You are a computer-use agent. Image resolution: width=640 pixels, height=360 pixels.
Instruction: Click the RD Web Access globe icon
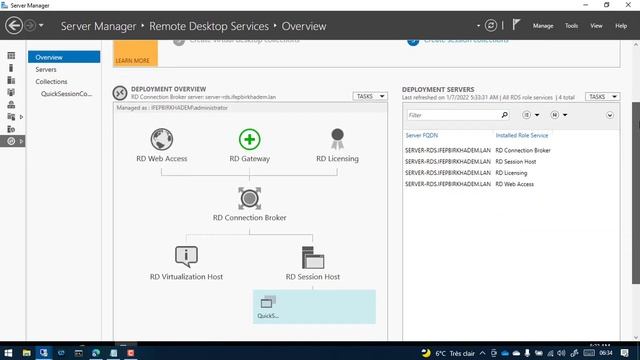point(162,139)
